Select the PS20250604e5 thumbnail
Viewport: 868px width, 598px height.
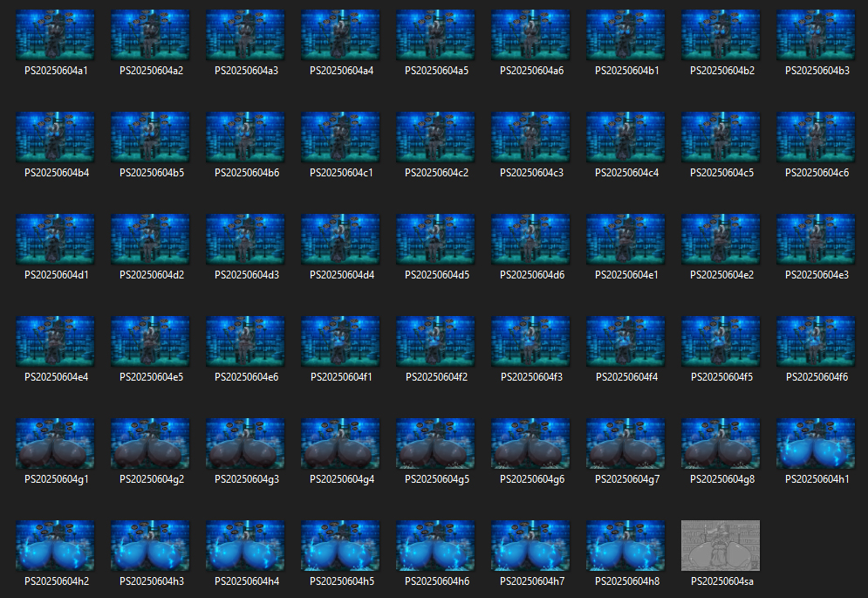[150, 340]
